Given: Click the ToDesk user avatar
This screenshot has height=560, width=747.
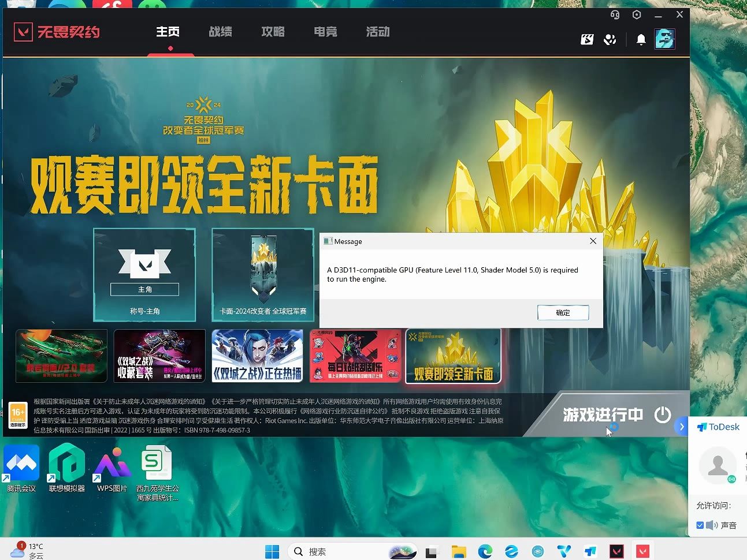Looking at the screenshot, I should (x=718, y=465).
